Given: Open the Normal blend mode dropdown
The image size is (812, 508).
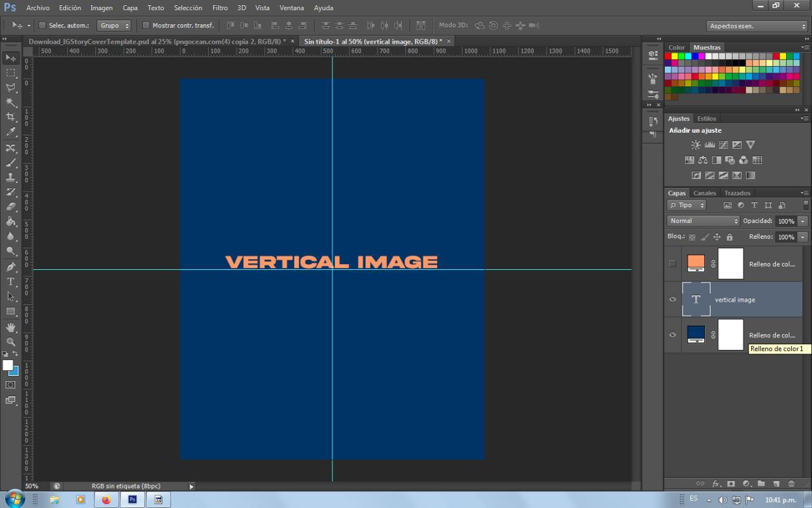Looking at the screenshot, I should click(x=703, y=221).
